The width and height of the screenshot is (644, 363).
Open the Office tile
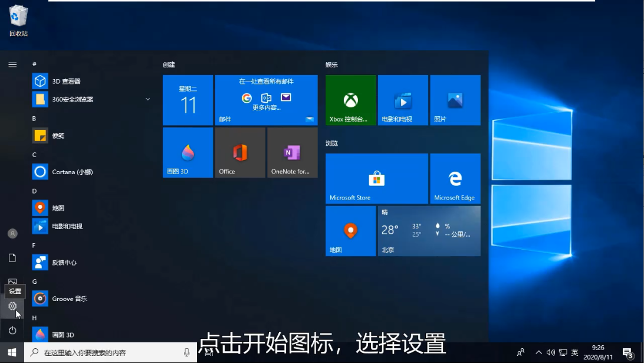tap(240, 152)
